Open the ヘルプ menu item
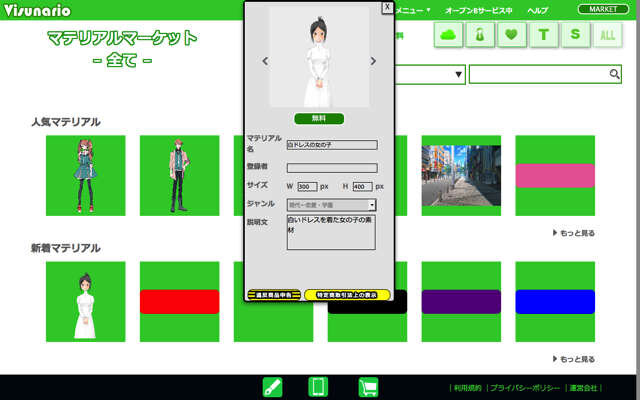This screenshot has width=640, height=400. point(538,11)
